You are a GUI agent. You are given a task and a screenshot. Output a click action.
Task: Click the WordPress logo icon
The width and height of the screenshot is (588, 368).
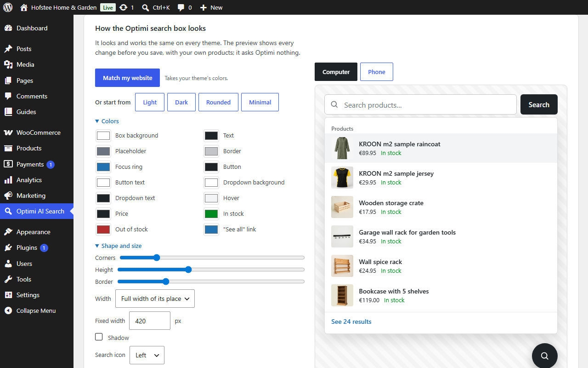coord(8,7)
